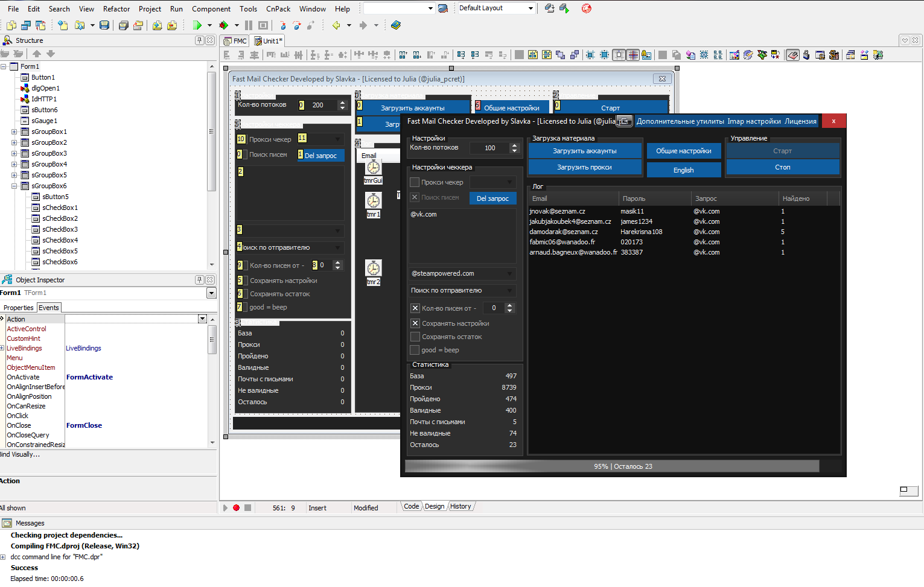The width and height of the screenshot is (924, 587).
Task: Click the CnPack lock controls padlock icon
Action: (x=646, y=55)
